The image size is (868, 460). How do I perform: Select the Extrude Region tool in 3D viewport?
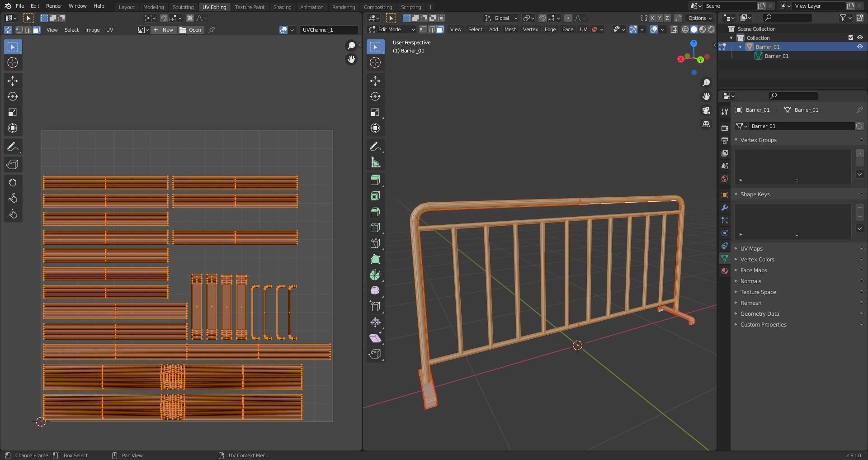click(375, 180)
